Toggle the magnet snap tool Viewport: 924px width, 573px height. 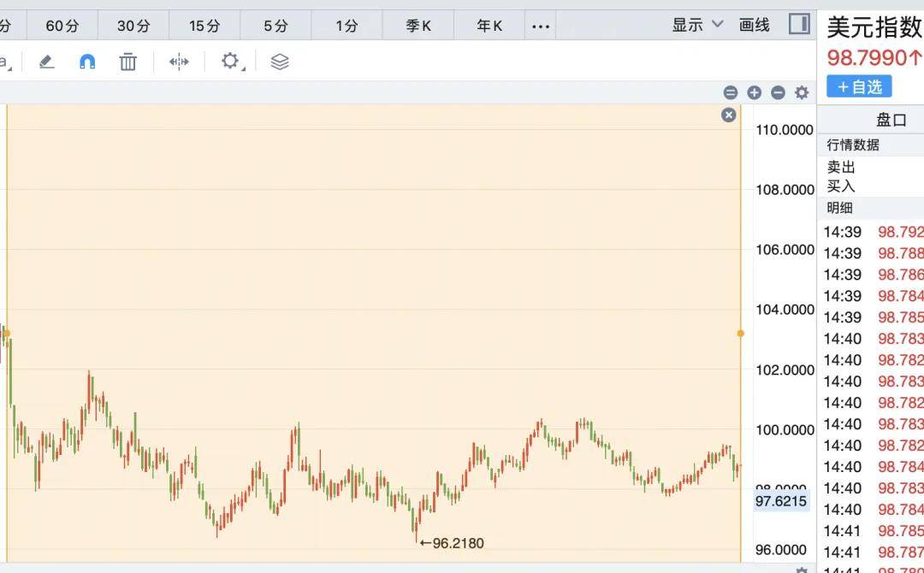87,62
